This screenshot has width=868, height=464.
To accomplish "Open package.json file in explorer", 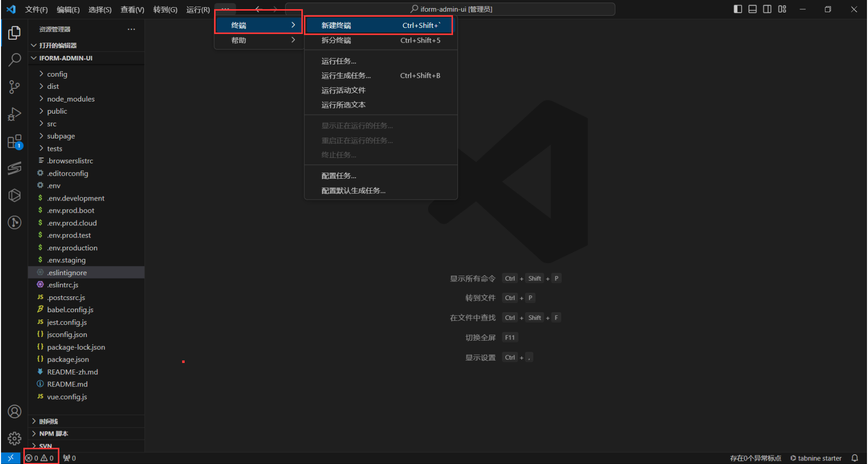I will pyautogui.click(x=68, y=359).
